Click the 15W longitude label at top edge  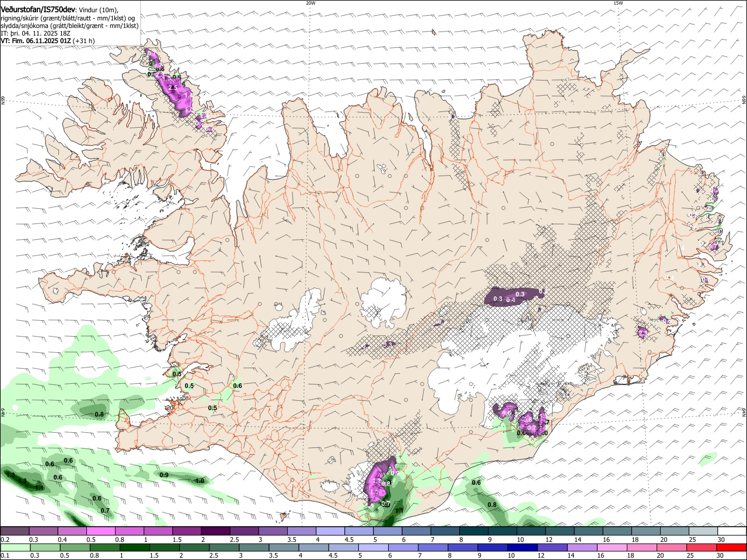pos(618,3)
